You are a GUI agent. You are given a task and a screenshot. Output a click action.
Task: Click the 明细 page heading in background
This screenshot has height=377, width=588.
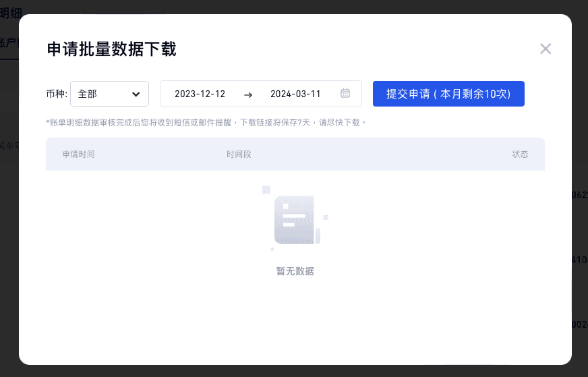[x=9, y=12]
